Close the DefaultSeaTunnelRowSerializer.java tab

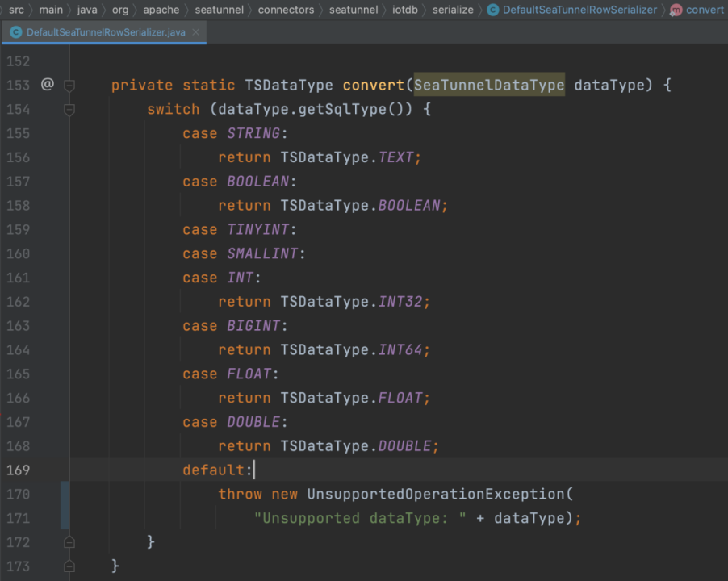(196, 32)
